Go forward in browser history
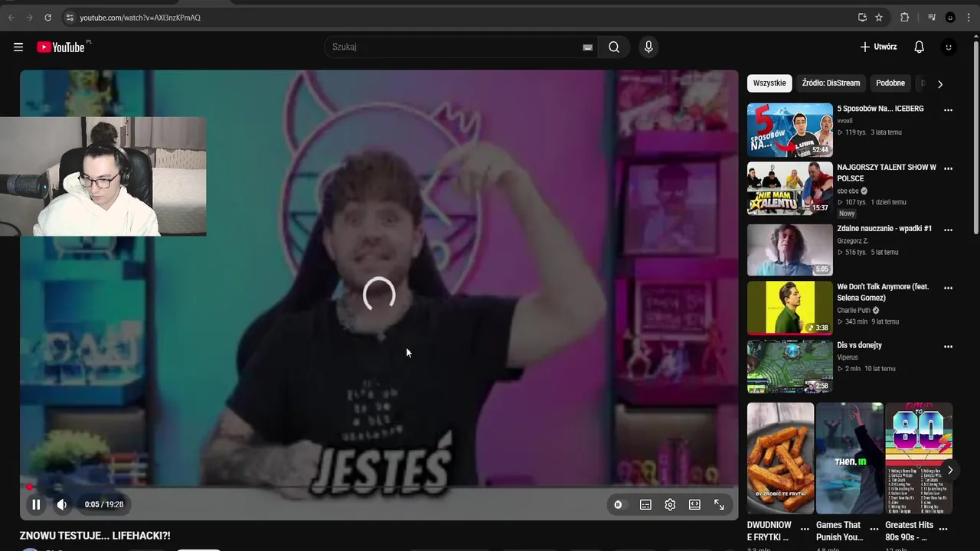The image size is (980, 551). (x=29, y=18)
